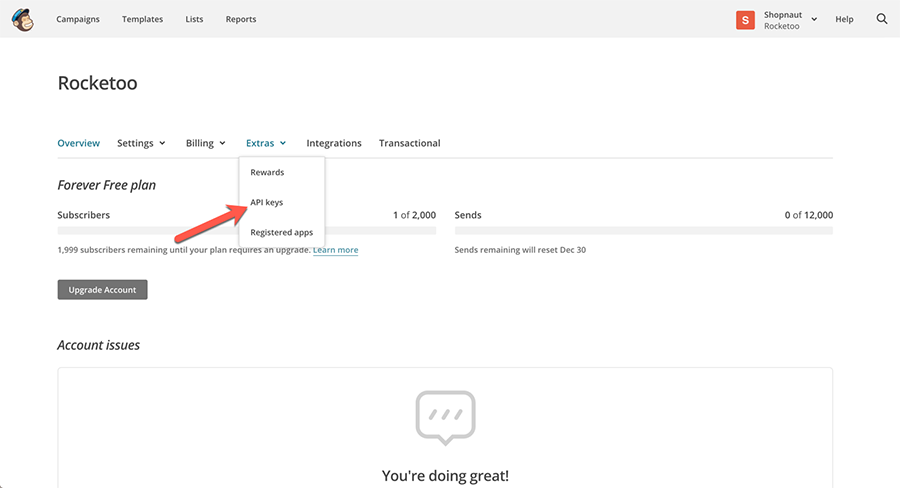Screen dimensions: 900x488
Task: Open the Help link
Action: coord(844,19)
